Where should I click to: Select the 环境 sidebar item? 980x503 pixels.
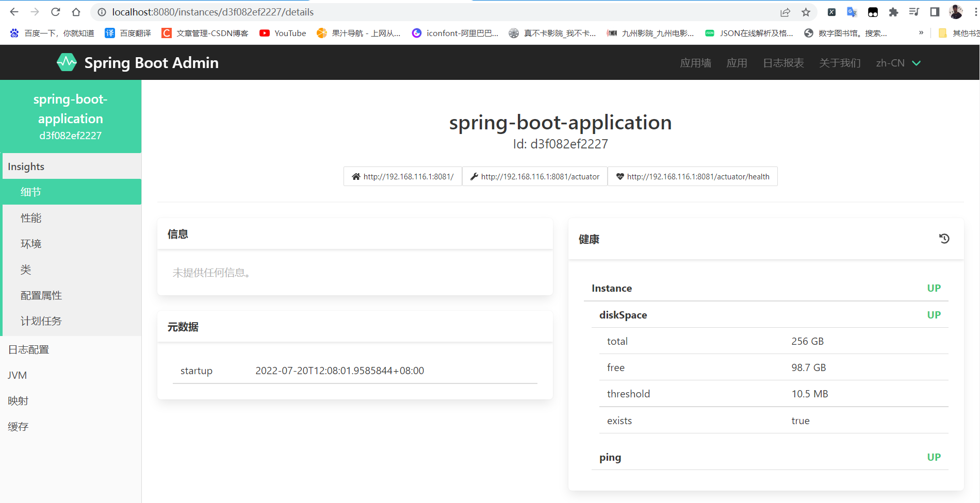point(72,244)
